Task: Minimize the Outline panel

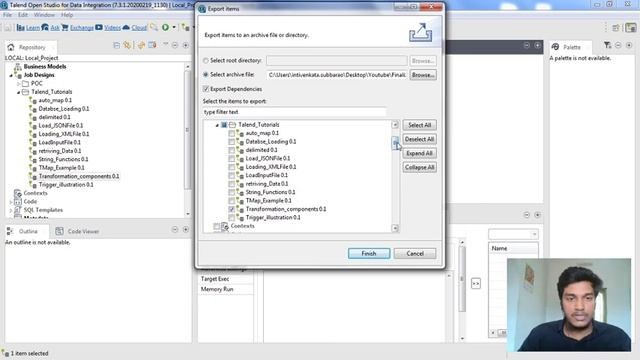Action: click(175, 230)
